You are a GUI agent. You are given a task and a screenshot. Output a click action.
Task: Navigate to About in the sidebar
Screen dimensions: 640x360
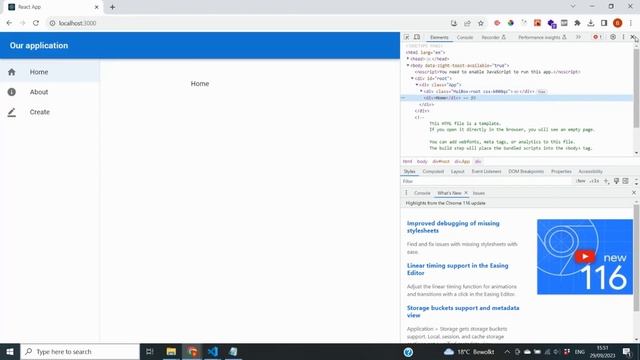pos(50,92)
